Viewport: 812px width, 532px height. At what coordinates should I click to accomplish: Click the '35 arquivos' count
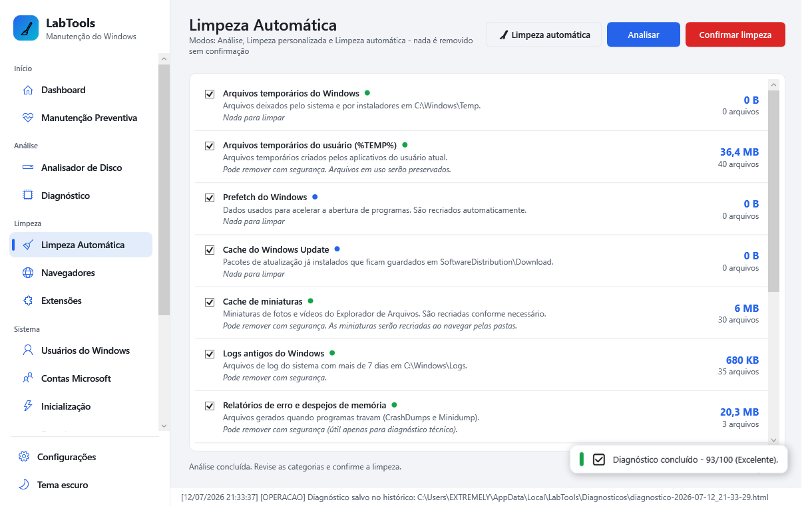pos(738,372)
